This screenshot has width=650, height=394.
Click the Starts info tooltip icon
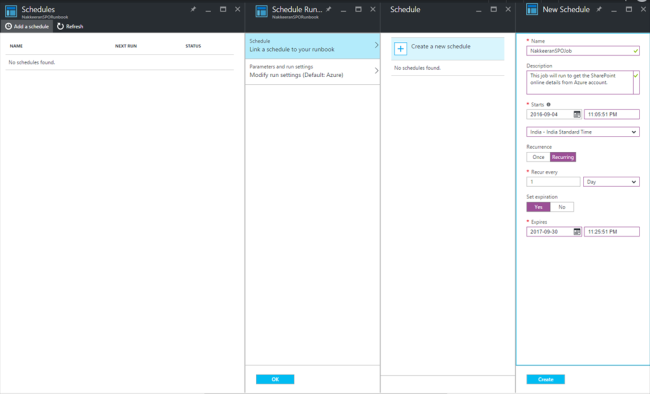coord(548,105)
